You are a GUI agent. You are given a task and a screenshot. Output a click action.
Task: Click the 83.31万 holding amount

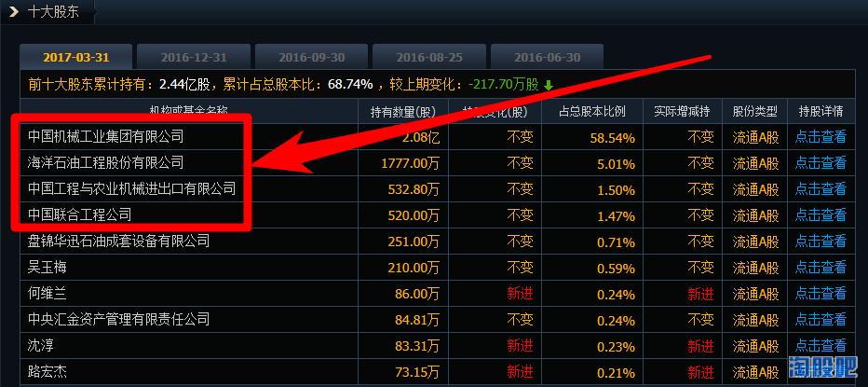click(x=417, y=345)
